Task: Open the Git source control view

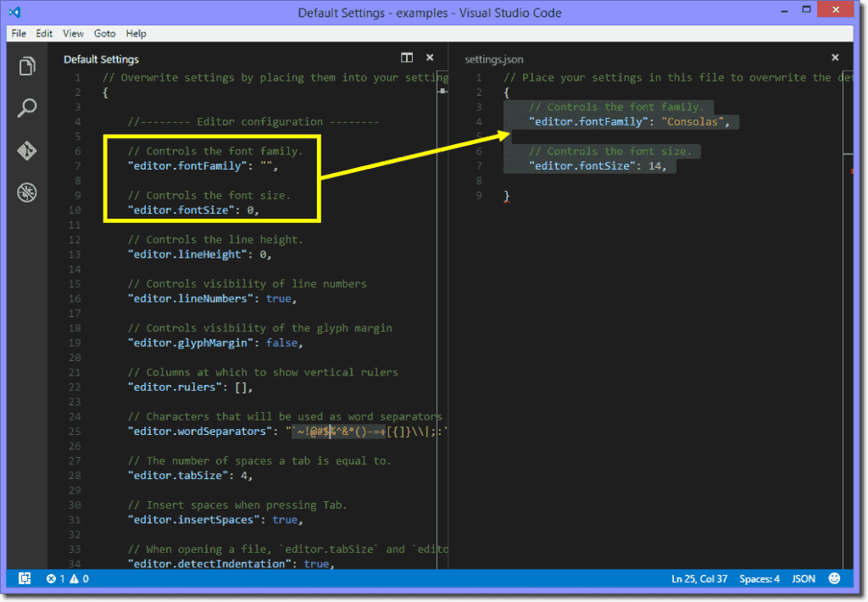Action: pos(27,150)
